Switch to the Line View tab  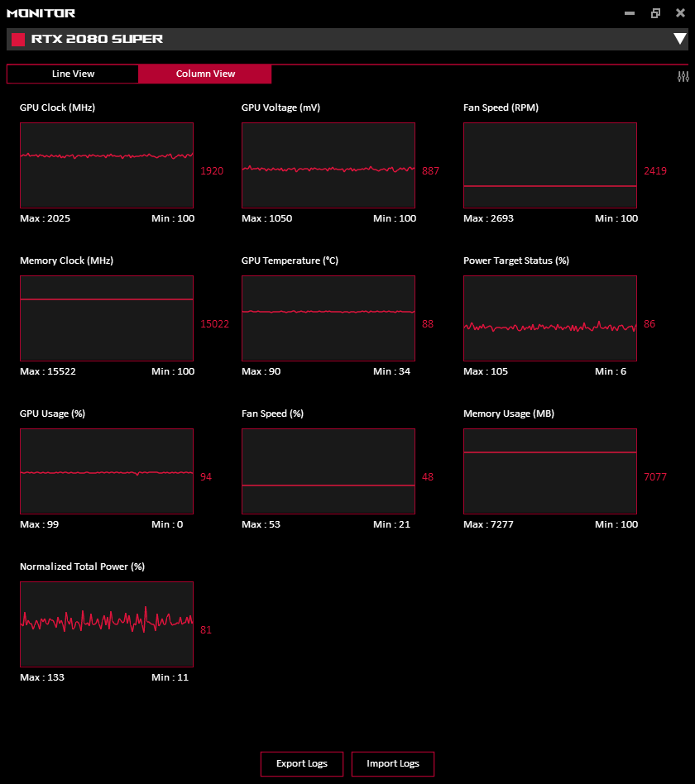[73, 74]
